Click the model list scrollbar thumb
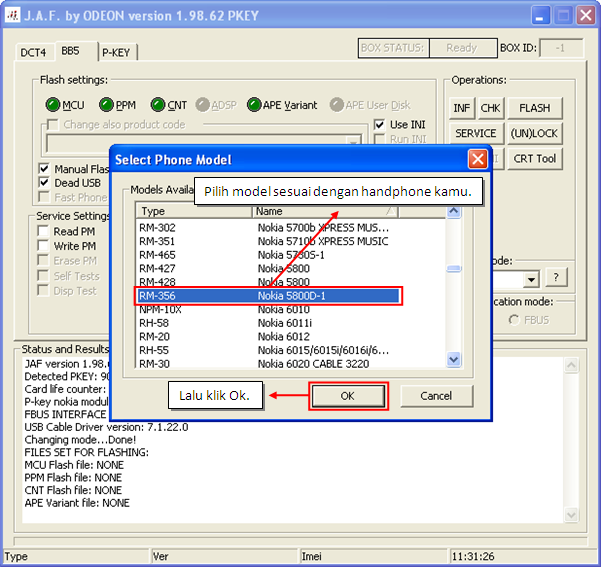 (x=454, y=269)
